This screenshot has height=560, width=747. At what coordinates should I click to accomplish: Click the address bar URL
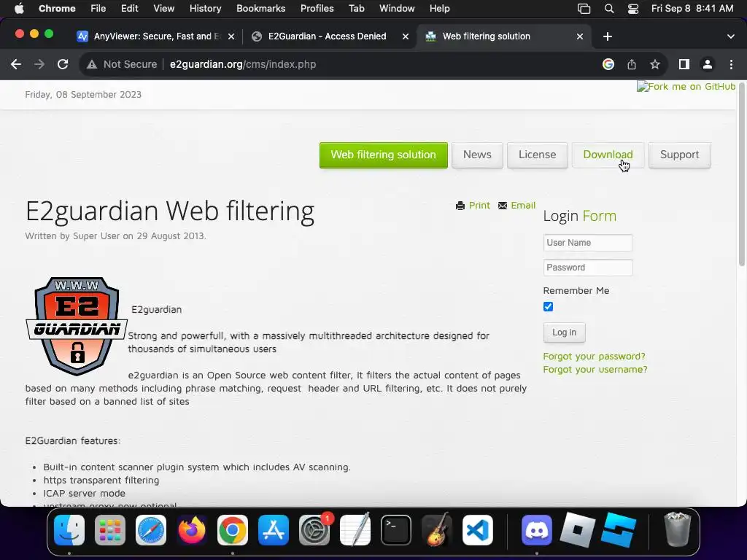click(243, 64)
